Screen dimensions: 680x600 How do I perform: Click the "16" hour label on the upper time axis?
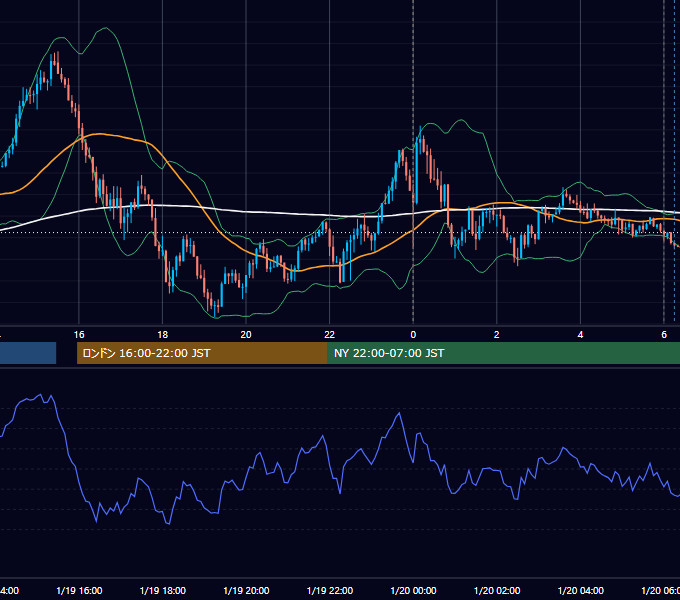click(x=79, y=334)
